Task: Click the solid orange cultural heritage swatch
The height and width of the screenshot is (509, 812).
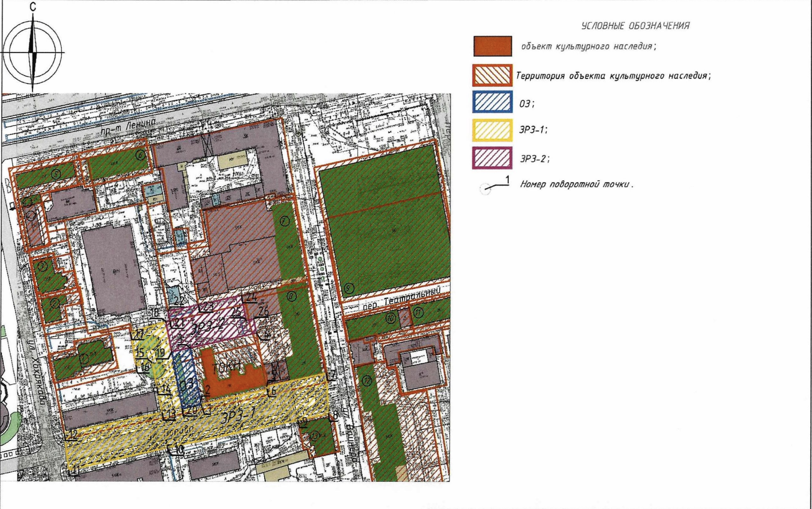Action: [492, 46]
